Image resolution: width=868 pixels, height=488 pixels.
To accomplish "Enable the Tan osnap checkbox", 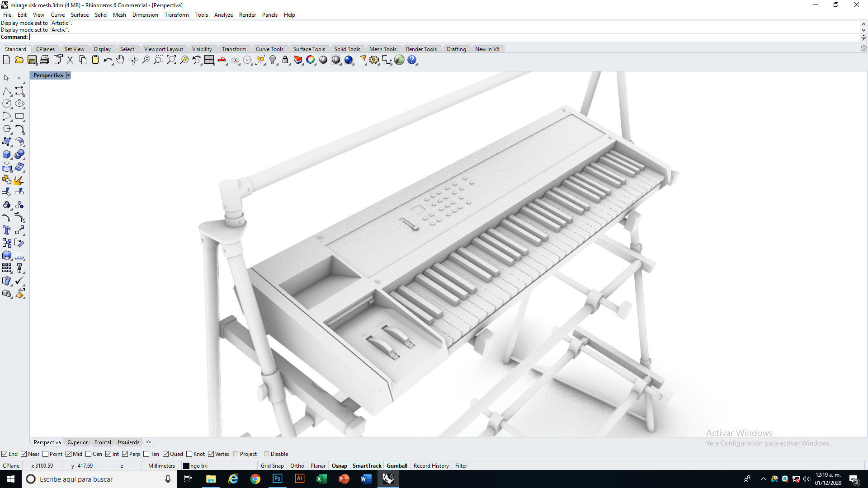I will (x=146, y=454).
